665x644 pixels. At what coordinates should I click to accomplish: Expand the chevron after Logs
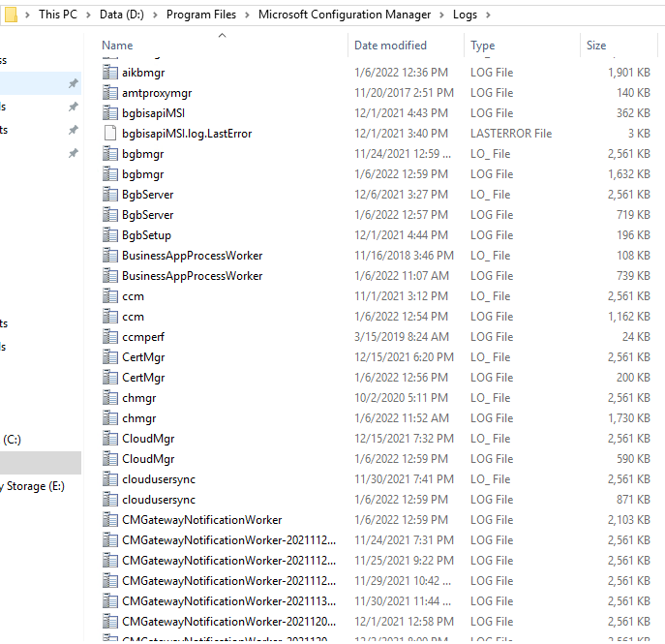488,15
